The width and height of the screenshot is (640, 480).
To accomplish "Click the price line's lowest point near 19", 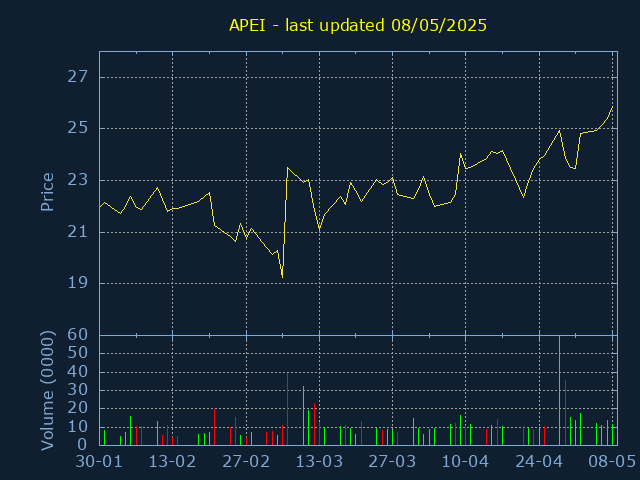I will coord(282,277).
